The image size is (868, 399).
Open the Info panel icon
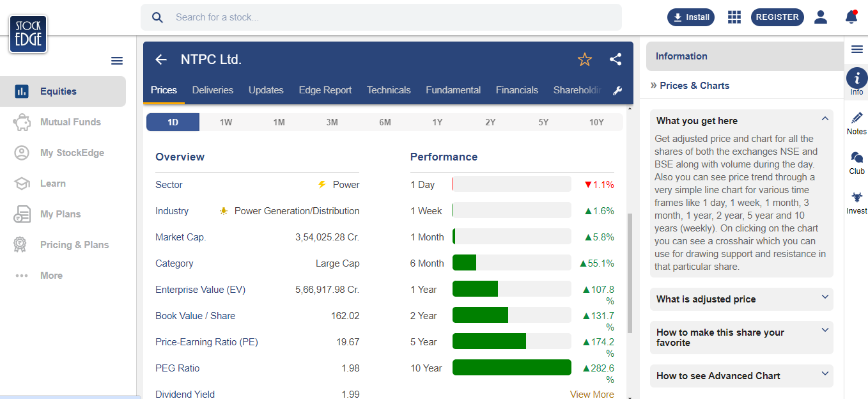click(x=856, y=78)
